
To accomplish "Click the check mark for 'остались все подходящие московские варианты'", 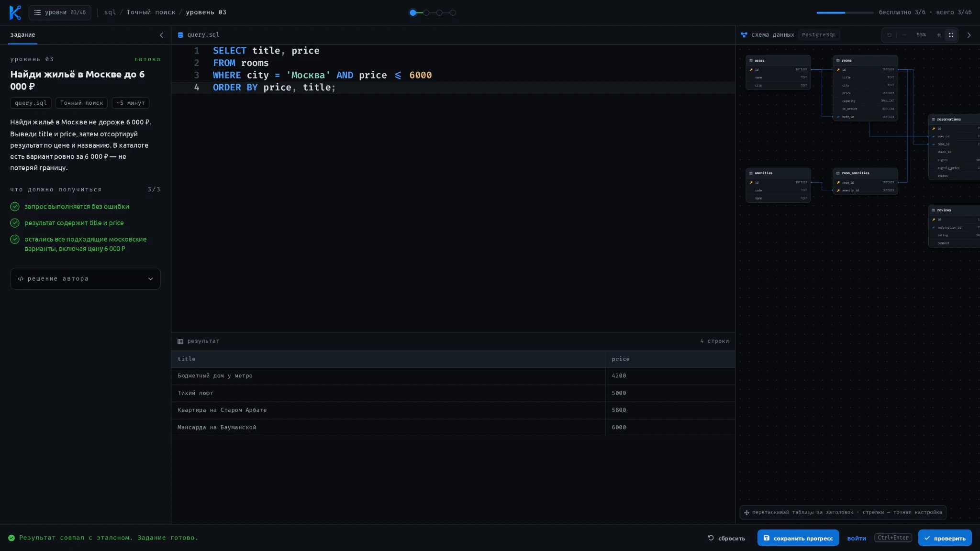I will [x=15, y=239].
